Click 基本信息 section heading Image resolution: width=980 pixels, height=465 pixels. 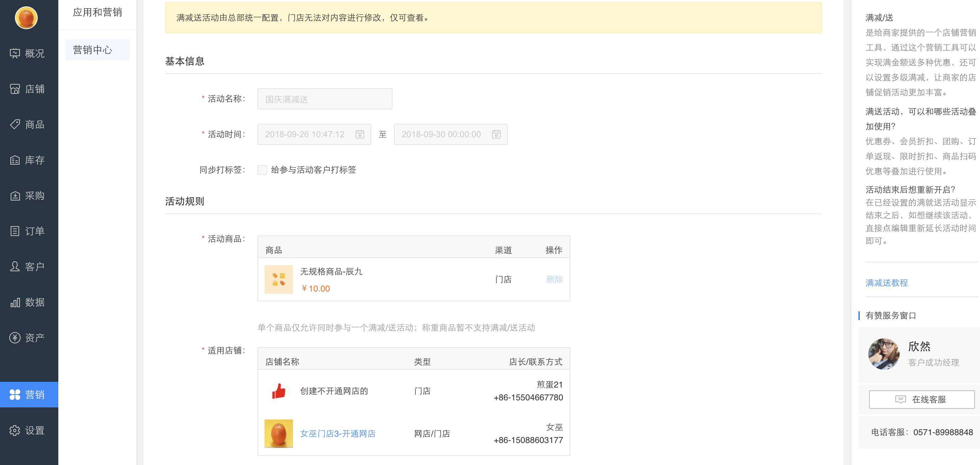tap(185, 61)
